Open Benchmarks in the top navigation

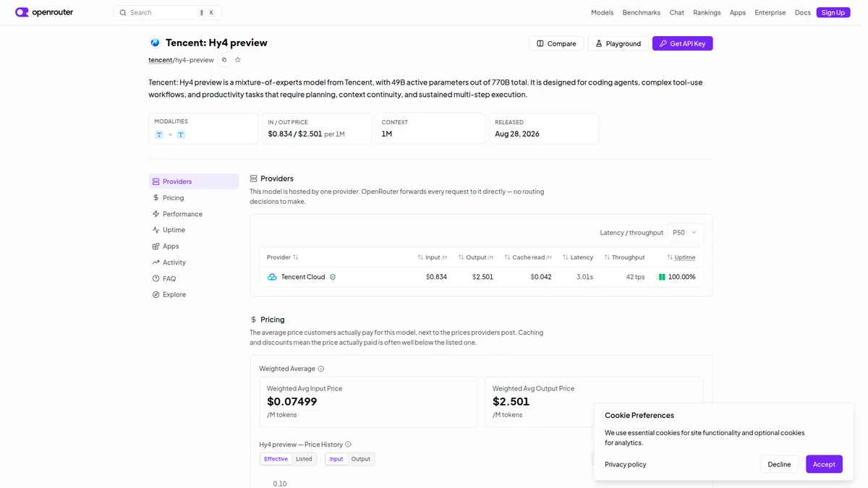[641, 12]
